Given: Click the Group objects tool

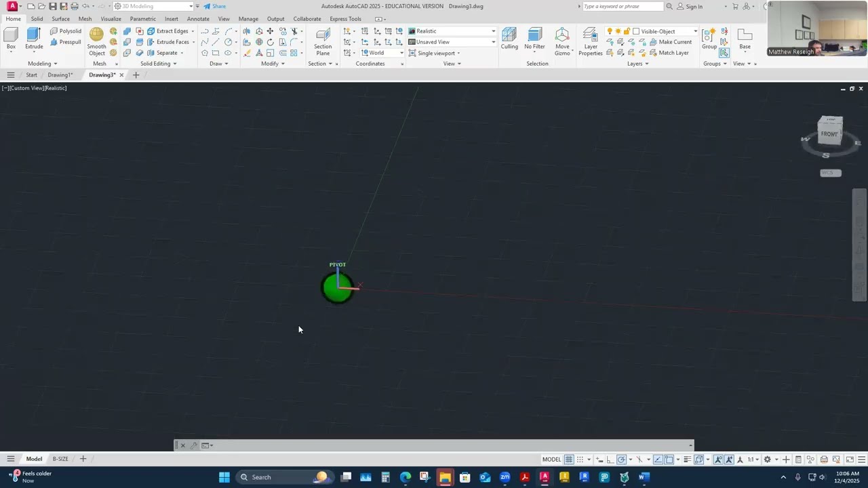Looking at the screenshot, I should (x=709, y=39).
